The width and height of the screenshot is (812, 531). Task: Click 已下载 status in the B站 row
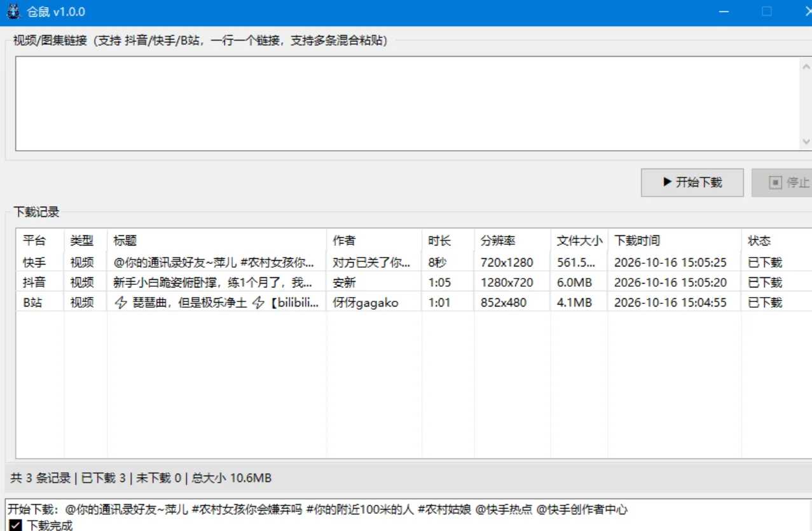(x=765, y=303)
